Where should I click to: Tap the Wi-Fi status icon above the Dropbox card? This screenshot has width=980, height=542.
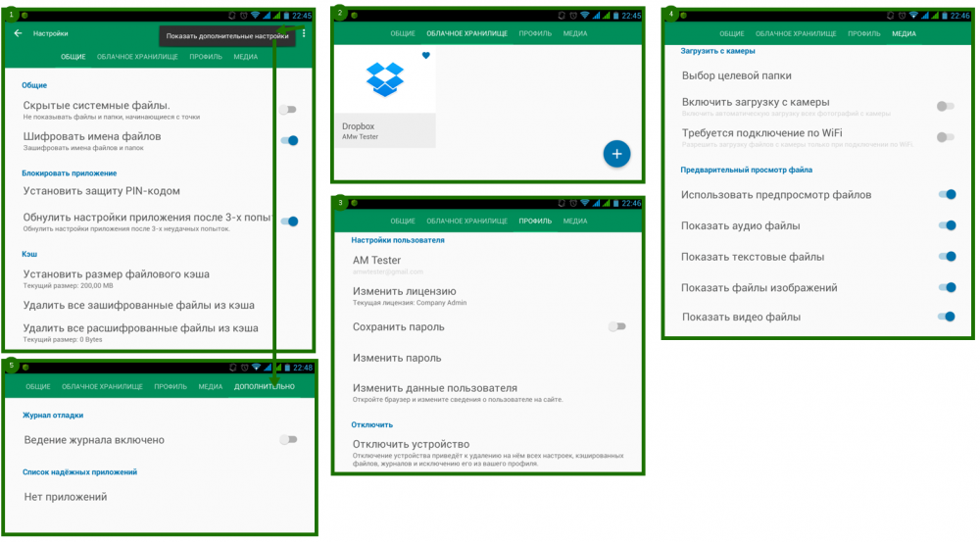coord(584,15)
